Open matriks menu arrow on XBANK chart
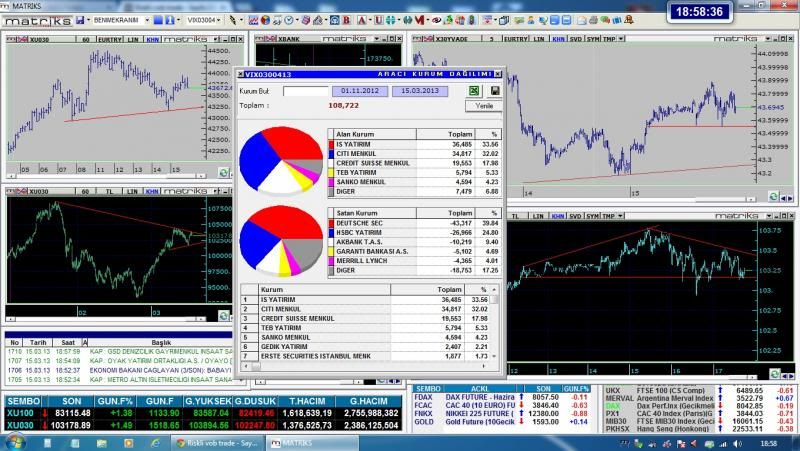 tap(377, 39)
